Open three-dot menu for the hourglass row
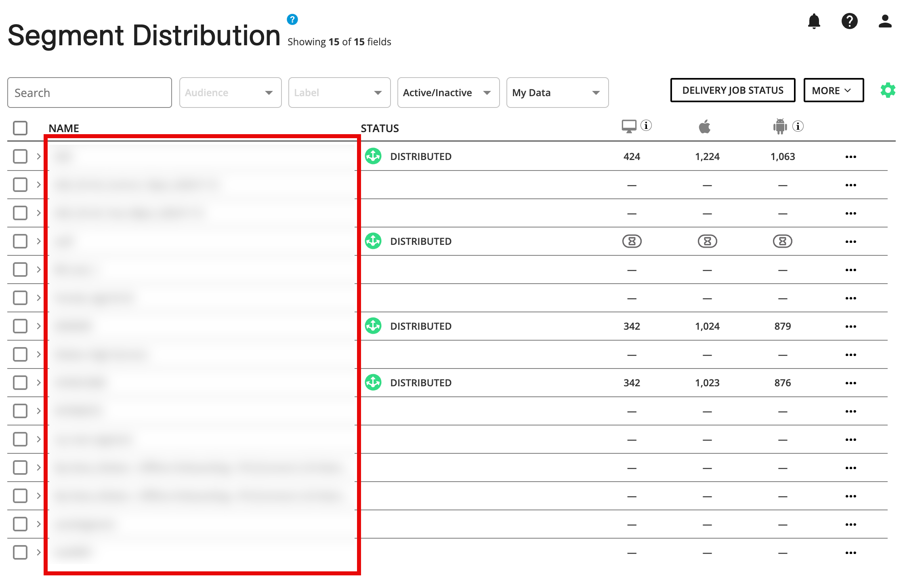Screen dimensions: 924x577 pyautogui.click(x=850, y=242)
